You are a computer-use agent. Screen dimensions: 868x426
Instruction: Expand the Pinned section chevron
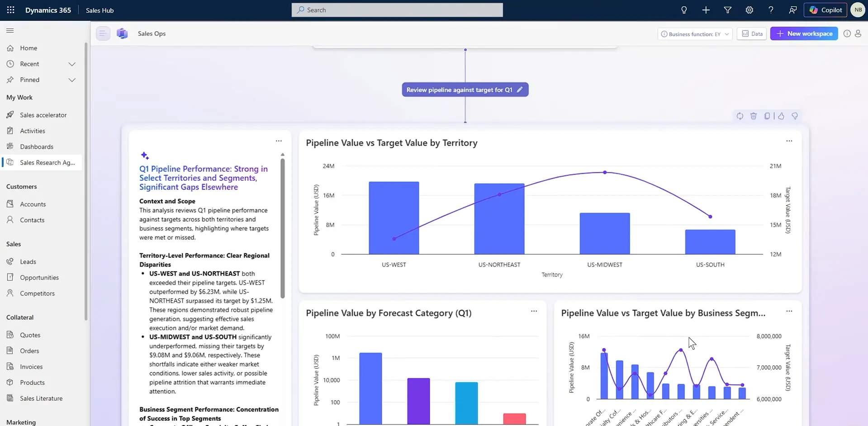click(72, 80)
